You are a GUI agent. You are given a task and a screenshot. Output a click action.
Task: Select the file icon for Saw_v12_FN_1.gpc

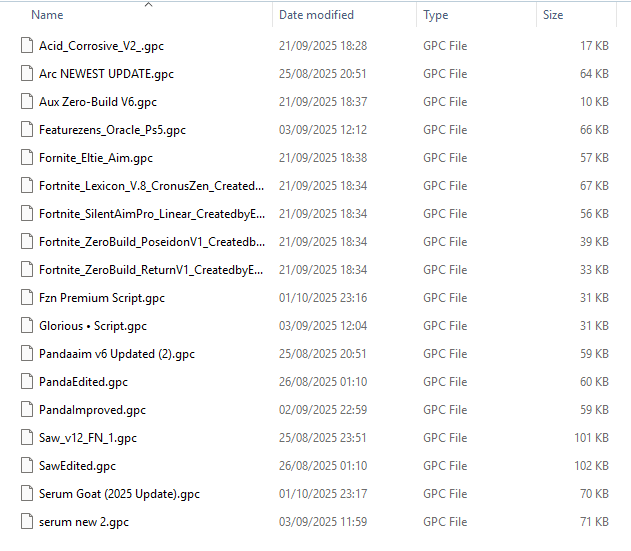27,437
